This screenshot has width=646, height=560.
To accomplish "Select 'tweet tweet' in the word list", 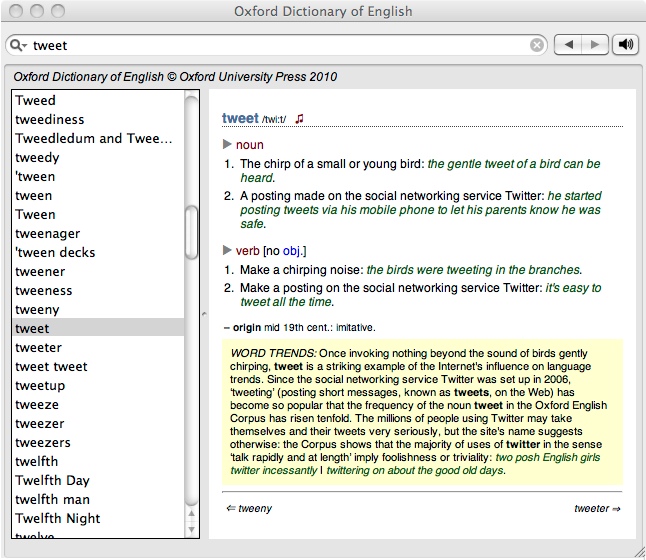I will click(x=51, y=367).
